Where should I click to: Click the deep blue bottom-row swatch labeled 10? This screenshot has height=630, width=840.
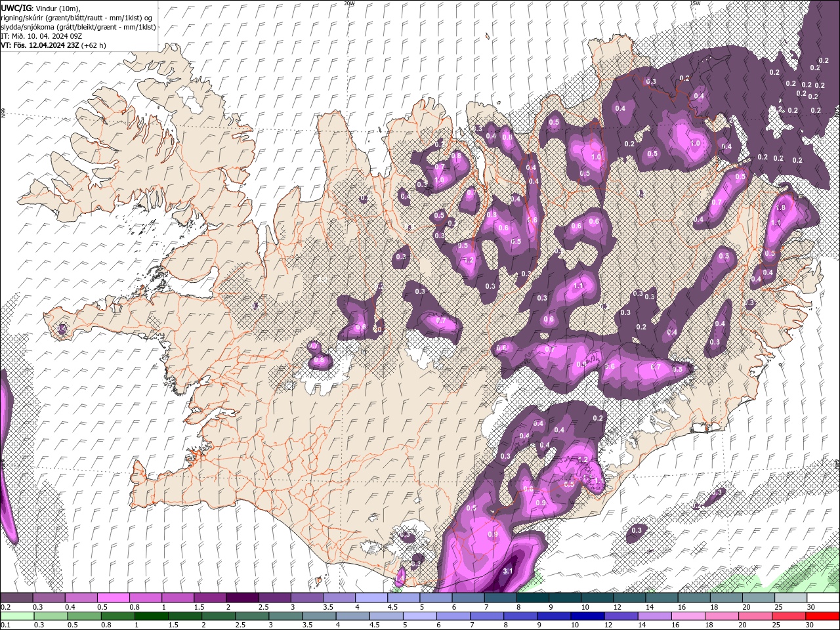[587, 616]
